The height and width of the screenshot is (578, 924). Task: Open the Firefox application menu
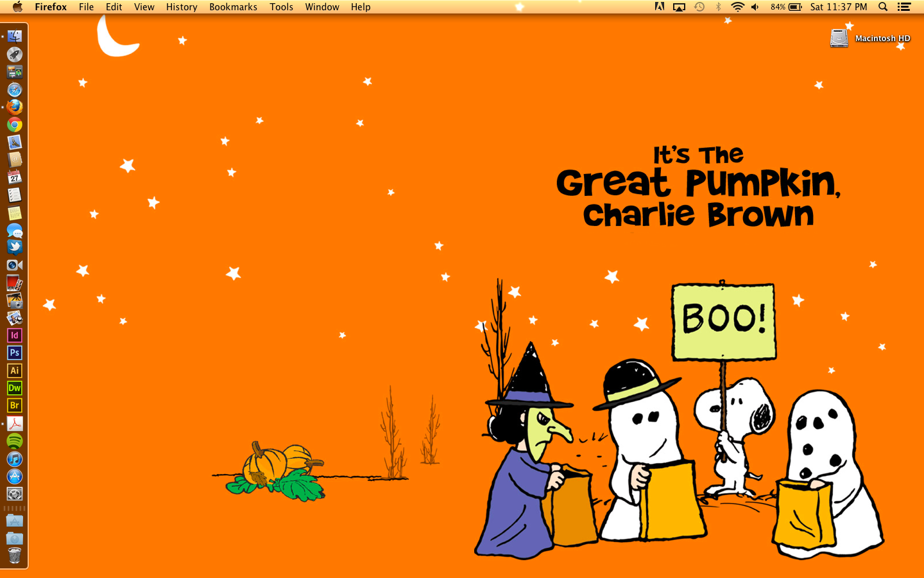click(51, 7)
